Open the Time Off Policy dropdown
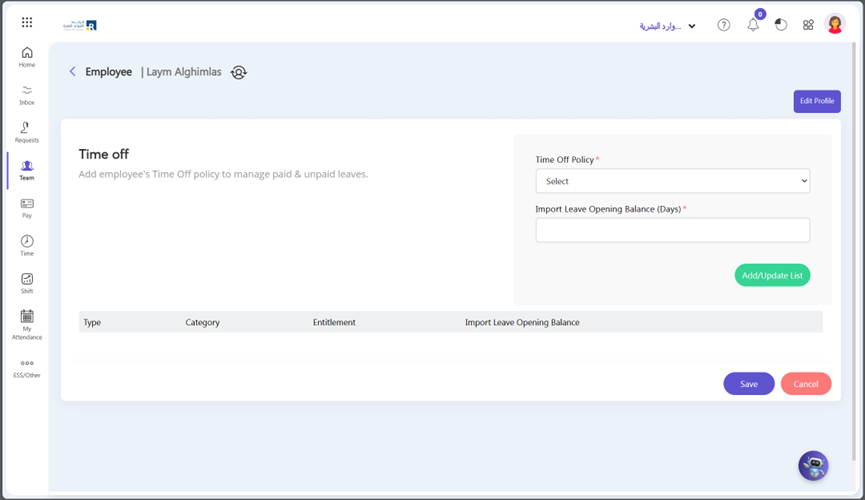Image resolution: width=865 pixels, height=500 pixels. click(672, 181)
